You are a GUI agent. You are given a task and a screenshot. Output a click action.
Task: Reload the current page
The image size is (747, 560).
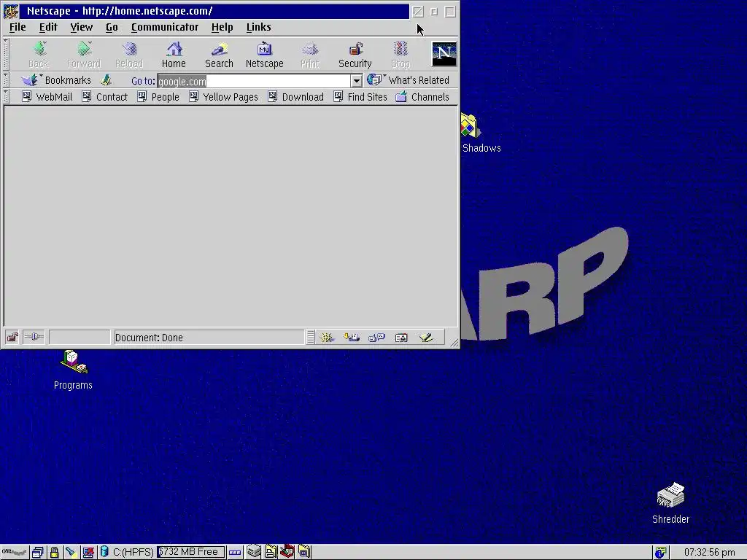point(129,55)
